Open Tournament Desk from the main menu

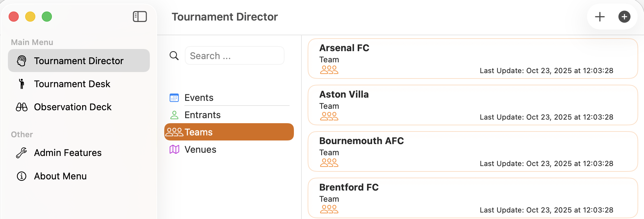[x=72, y=84]
